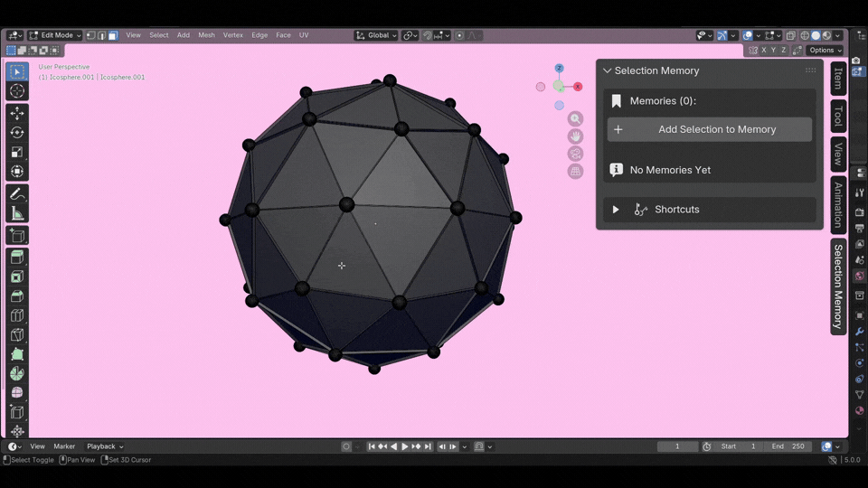
Task: Select the Move tool
Action: coord(17,114)
